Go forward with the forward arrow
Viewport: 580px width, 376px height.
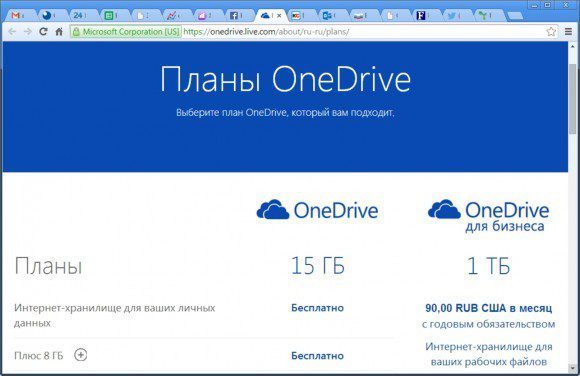point(28,32)
